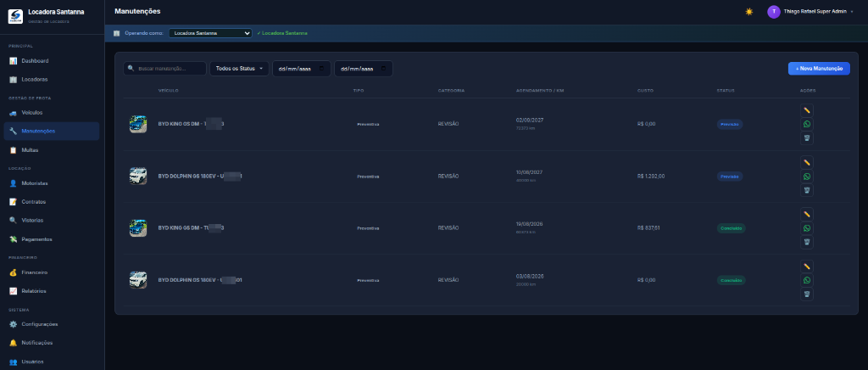Edit the 03/08/2026 Dolphin maintenance
The image size is (868, 370).
(807, 266)
